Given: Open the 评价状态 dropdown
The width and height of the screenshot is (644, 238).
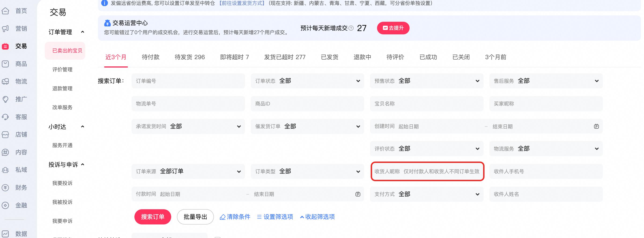Looking at the screenshot, I should click(x=426, y=149).
